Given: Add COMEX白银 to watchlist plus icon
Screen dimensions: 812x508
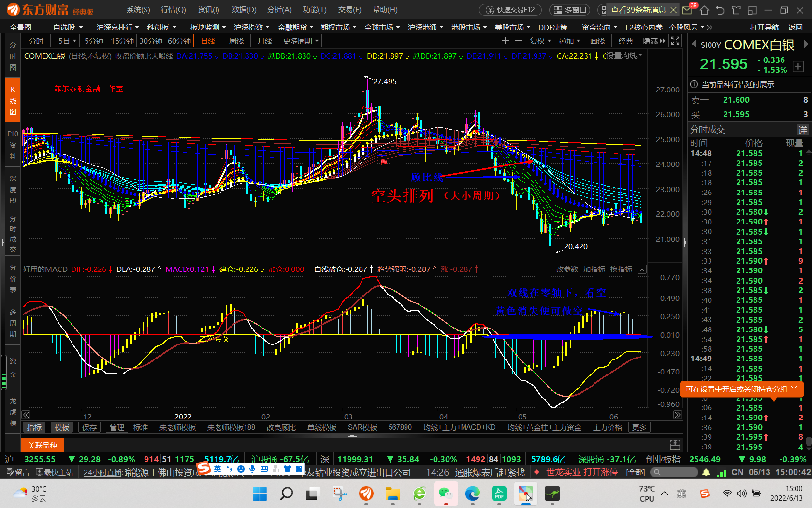Looking at the screenshot, I should click(x=798, y=67).
